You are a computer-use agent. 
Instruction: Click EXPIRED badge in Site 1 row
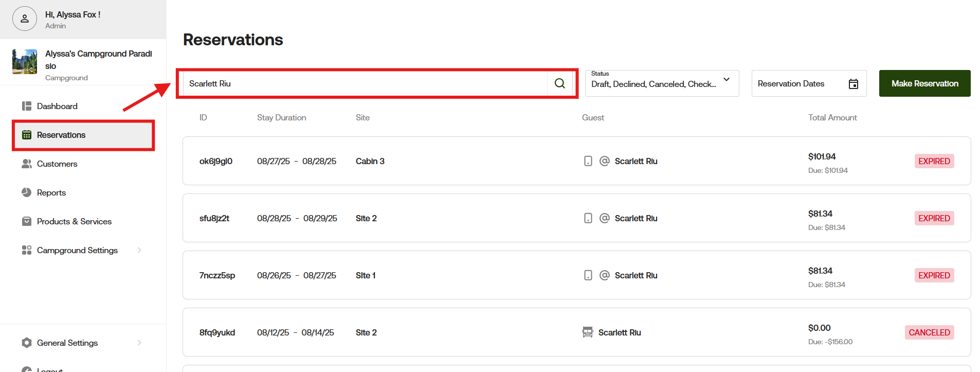click(934, 275)
